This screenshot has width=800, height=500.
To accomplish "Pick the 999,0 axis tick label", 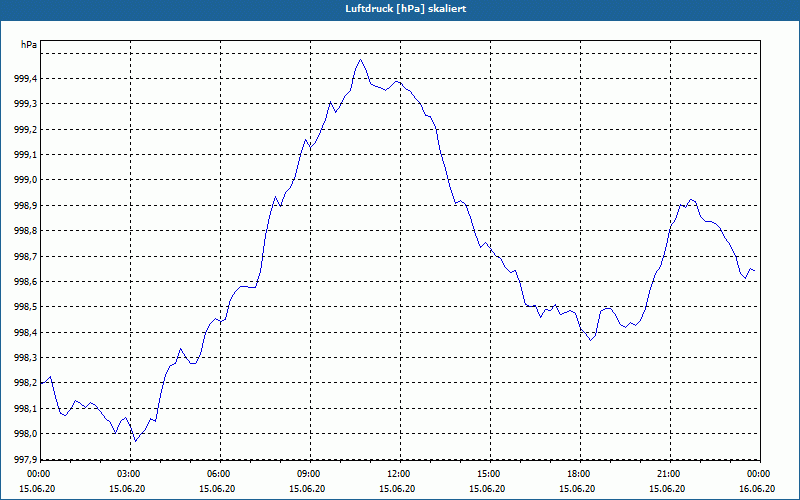I will 26,180.
